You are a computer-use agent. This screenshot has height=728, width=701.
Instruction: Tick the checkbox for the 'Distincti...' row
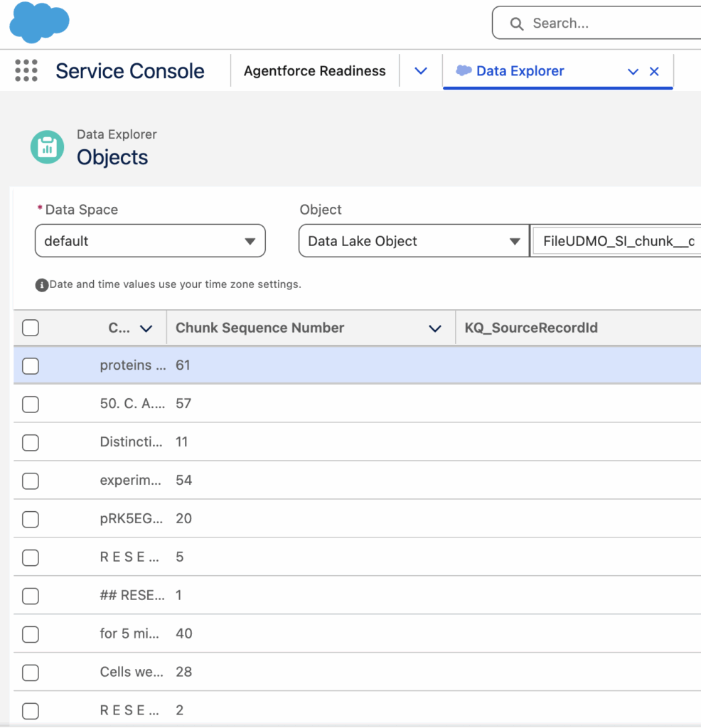[31, 442]
